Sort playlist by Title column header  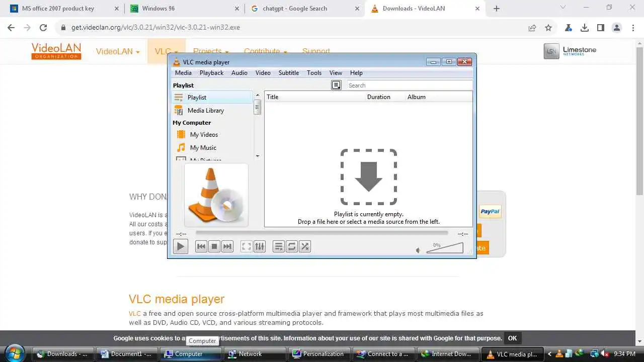315,97
